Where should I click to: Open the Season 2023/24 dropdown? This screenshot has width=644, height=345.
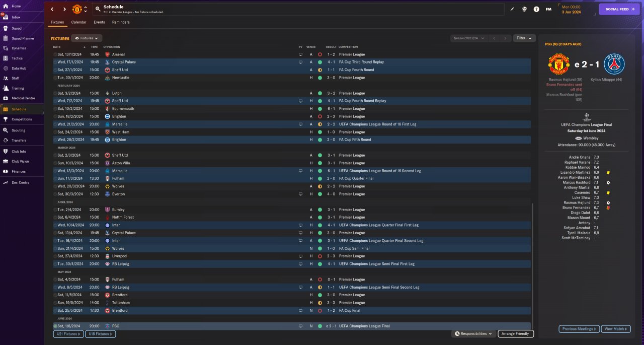click(469, 38)
